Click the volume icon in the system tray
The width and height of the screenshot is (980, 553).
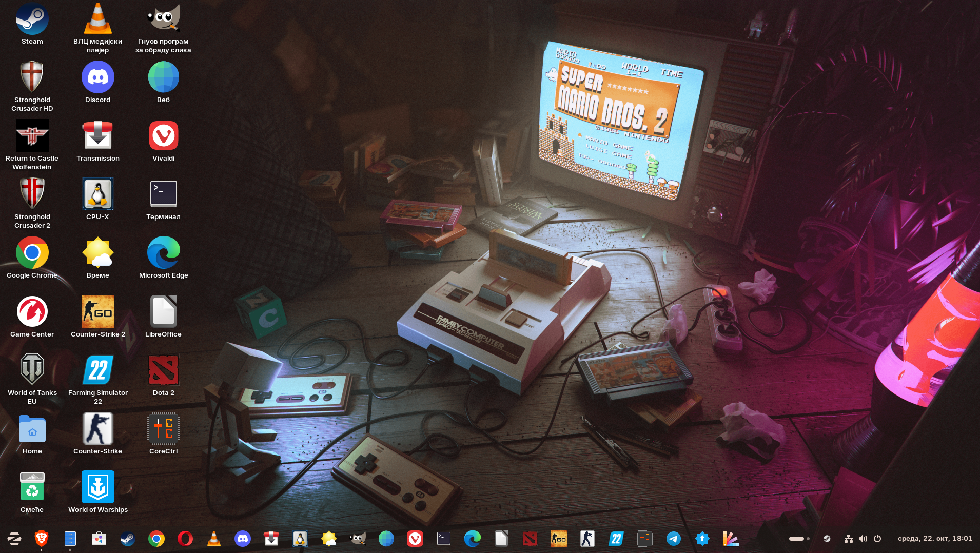pyautogui.click(x=863, y=538)
